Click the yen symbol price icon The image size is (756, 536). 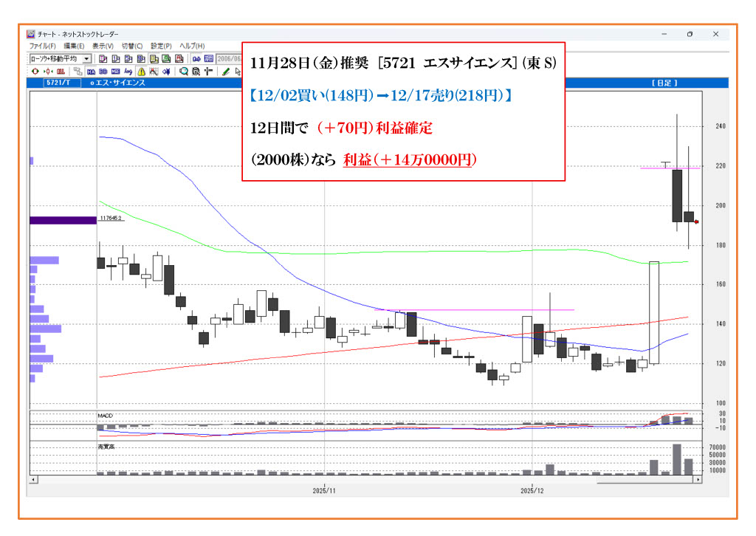coord(165,72)
